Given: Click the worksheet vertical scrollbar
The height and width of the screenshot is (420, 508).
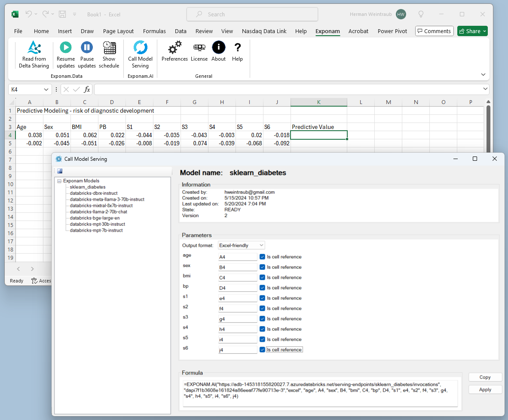Looking at the screenshot, I should (x=488, y=128).
